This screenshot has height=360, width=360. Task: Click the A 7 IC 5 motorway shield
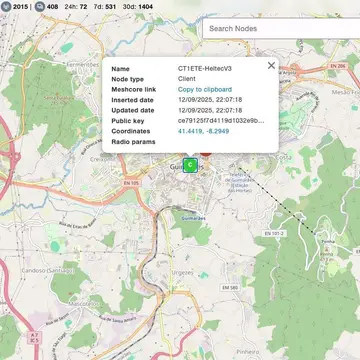click(33, 339)
